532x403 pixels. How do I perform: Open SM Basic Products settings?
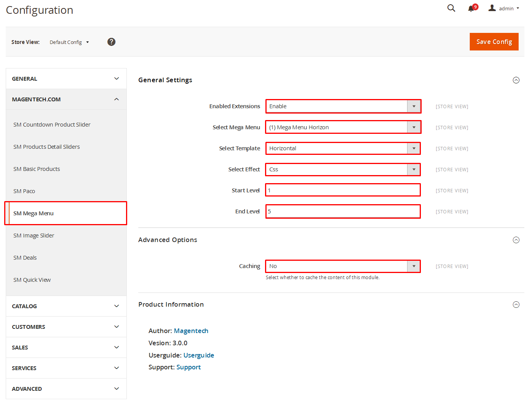tap(37, 169)
